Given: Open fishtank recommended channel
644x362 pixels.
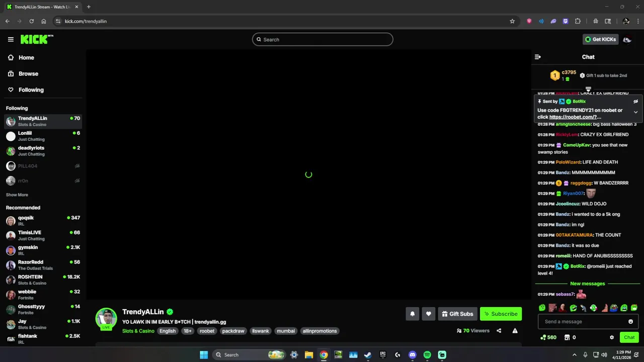Looking at the screenshot, I should (43, 339).
